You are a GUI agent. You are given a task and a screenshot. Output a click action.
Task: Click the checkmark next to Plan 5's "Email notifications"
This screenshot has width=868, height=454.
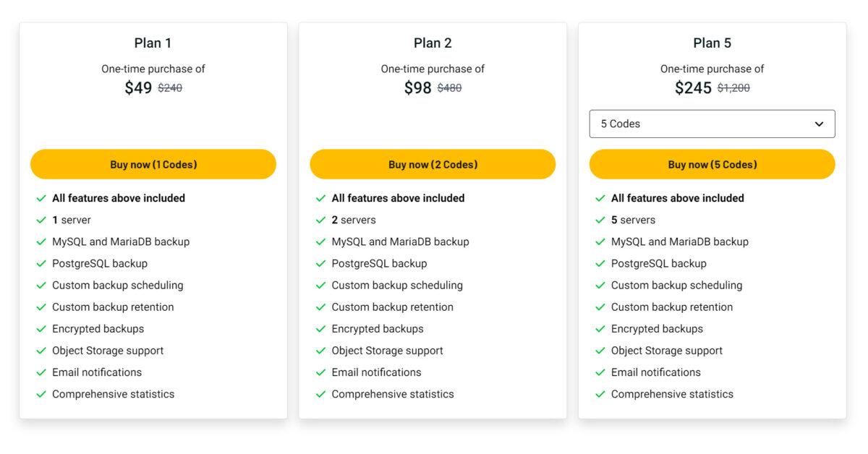600,372
